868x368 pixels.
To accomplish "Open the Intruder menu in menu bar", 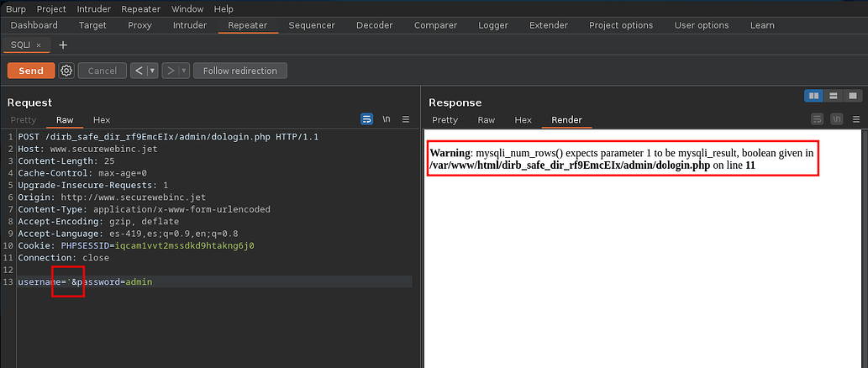I will coord(93,8).
